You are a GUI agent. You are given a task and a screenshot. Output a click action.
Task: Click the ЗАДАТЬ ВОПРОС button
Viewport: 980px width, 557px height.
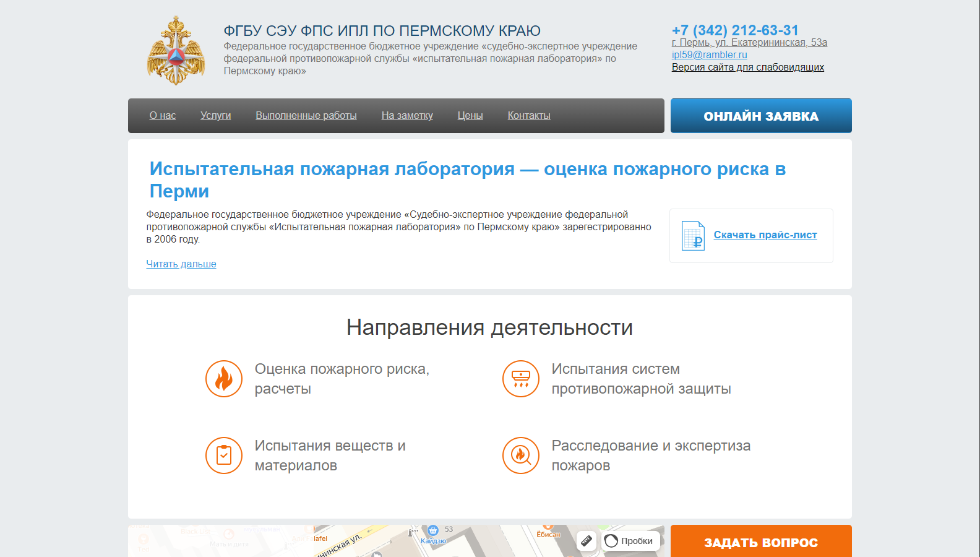coord(761,542)
